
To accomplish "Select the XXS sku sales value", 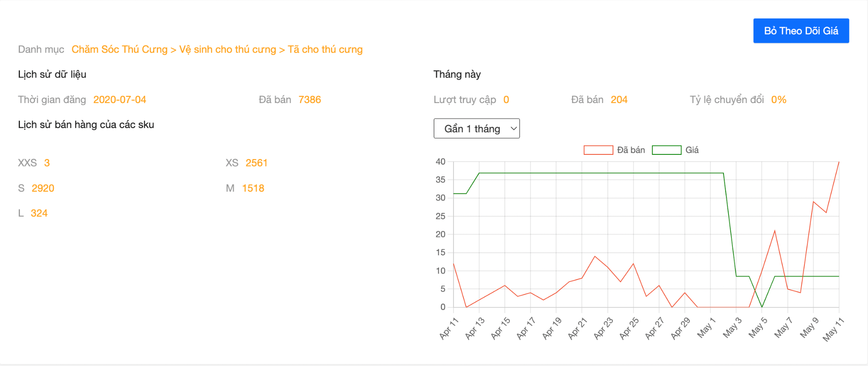I will [x=47, y=162].
